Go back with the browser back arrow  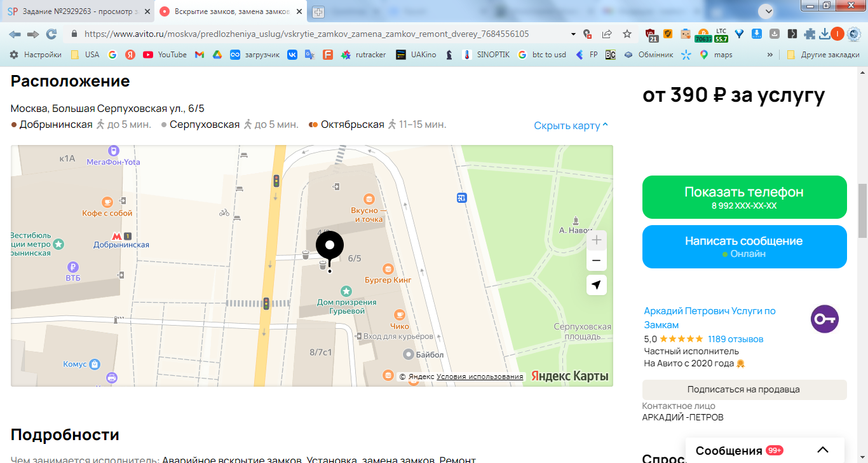(15, 34)
